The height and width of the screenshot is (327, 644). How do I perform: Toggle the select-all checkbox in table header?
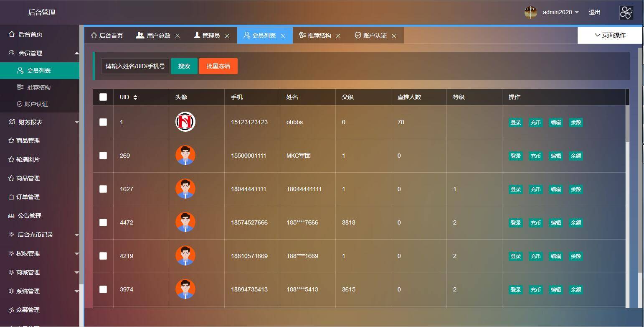coord(103,97)
